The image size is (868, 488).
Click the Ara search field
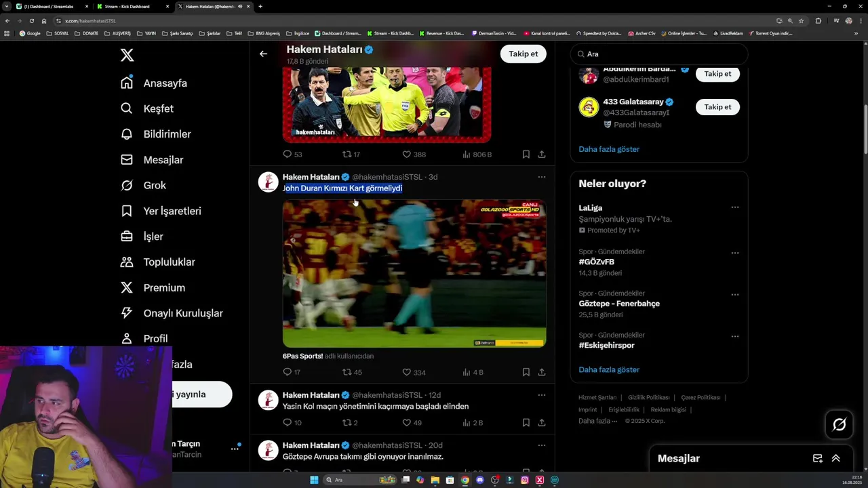[658, 54]
